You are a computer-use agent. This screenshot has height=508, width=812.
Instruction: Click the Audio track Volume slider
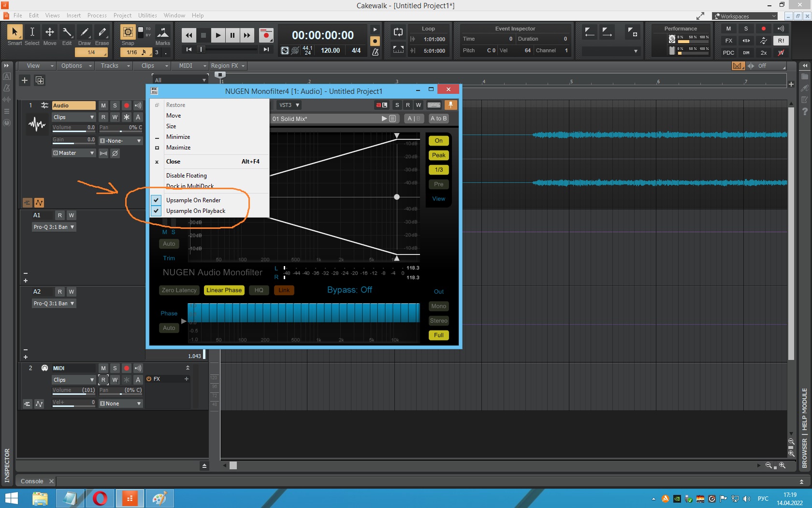click(73, 128)
